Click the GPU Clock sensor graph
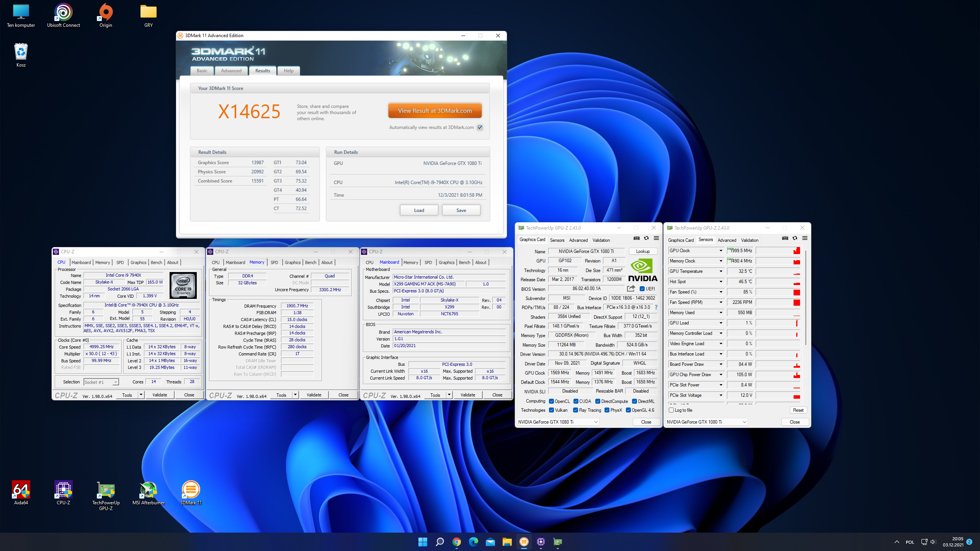The width and height of the screenshot is (980, 551). click(778, 251)
